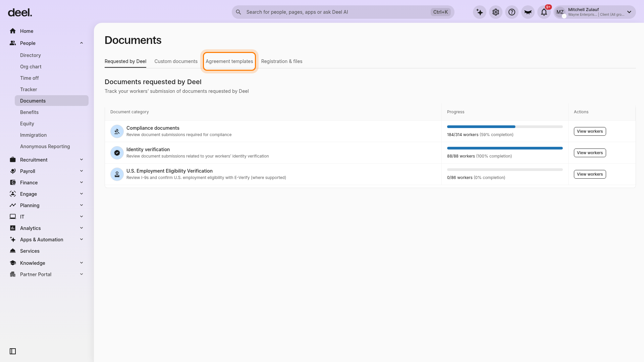Click the Planning trend line icon
The image size is (644, 362).
click(13, 205)
